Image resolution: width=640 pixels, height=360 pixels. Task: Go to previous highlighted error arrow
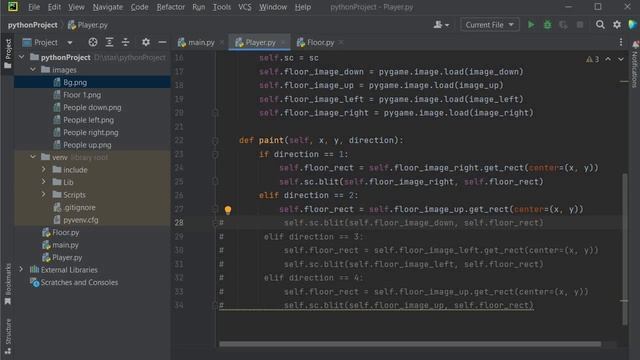coord(608,59)
